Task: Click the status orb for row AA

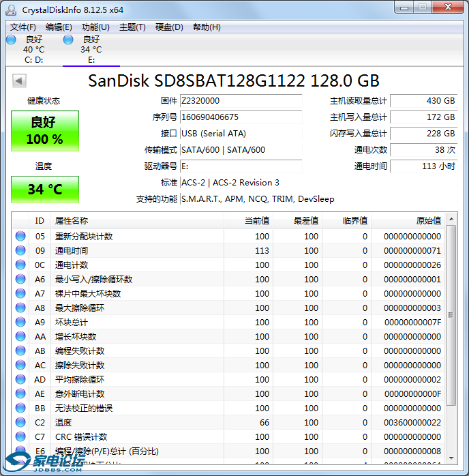Action: [x=20, y=336]
